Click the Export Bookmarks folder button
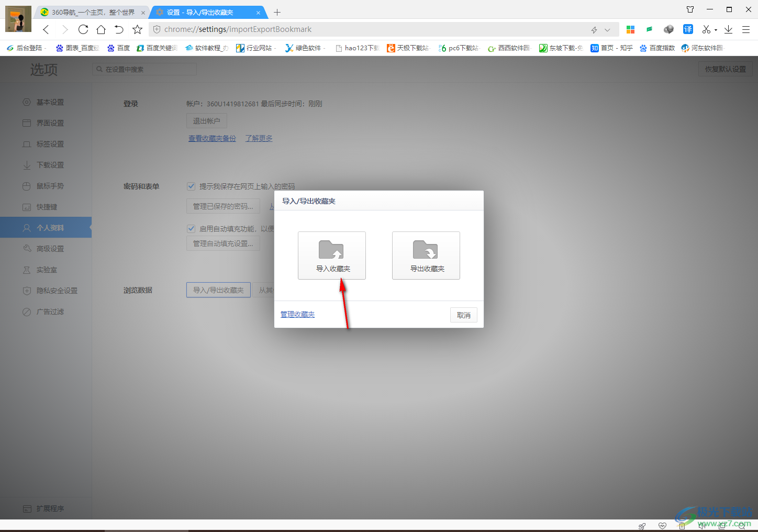 pyautogui.click(x=426, y=256)
